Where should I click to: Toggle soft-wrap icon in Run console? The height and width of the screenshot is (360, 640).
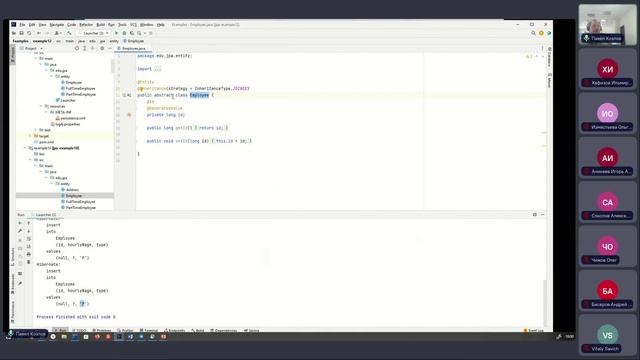pos(29,239)
